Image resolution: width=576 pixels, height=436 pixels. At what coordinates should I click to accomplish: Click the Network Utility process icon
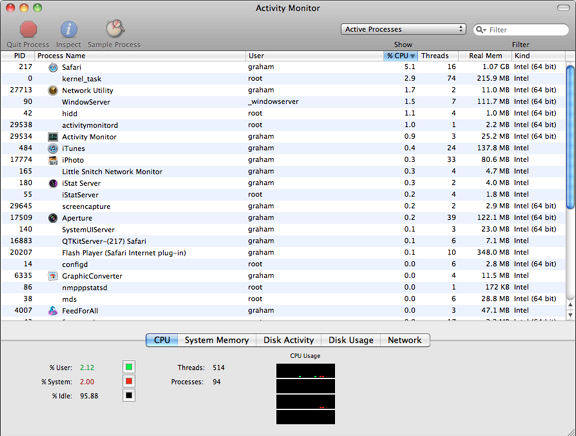click(53, 90)
